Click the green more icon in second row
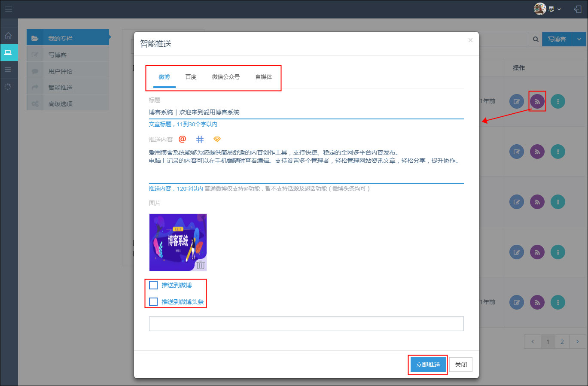This screenshot has height=386, width=588. (x=558, y=152)
